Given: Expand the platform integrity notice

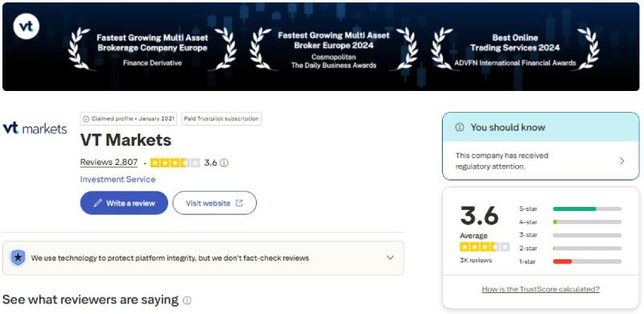Looking at the screenshot, I should [x=390, y=258].
